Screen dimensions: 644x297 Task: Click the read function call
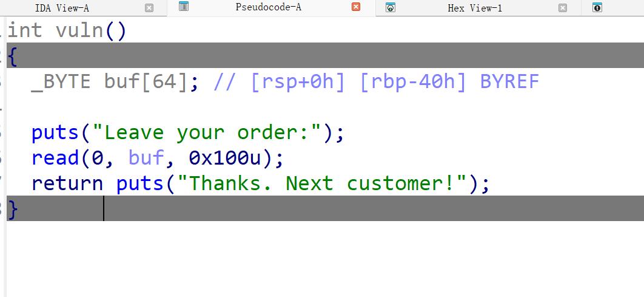(55, 158)
